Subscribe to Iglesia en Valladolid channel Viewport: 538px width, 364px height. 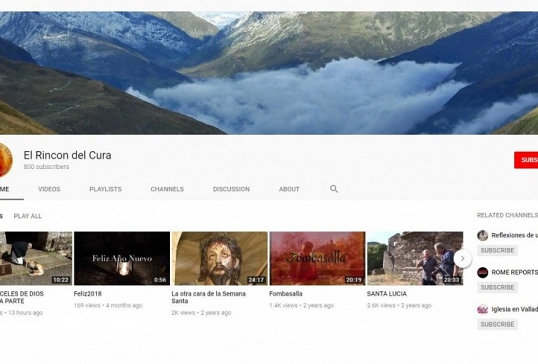[x=497, y=324]
